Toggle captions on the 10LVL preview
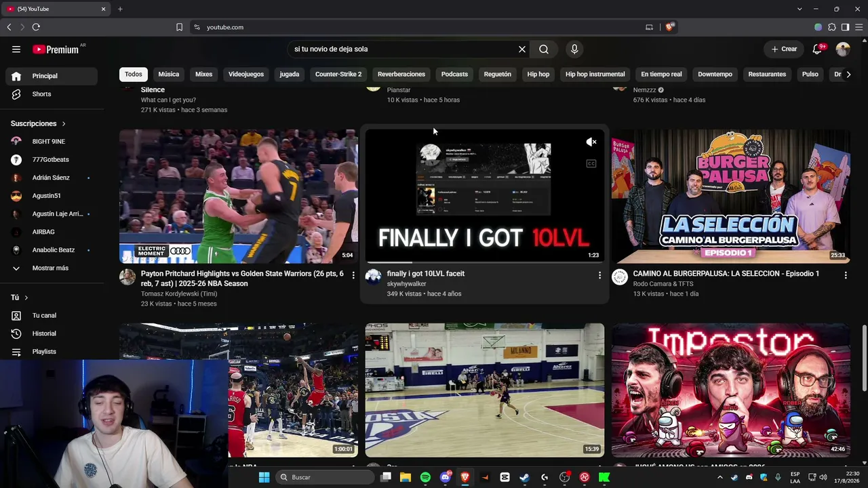This screenshot has width=868, height=488. tap(591, 163)
